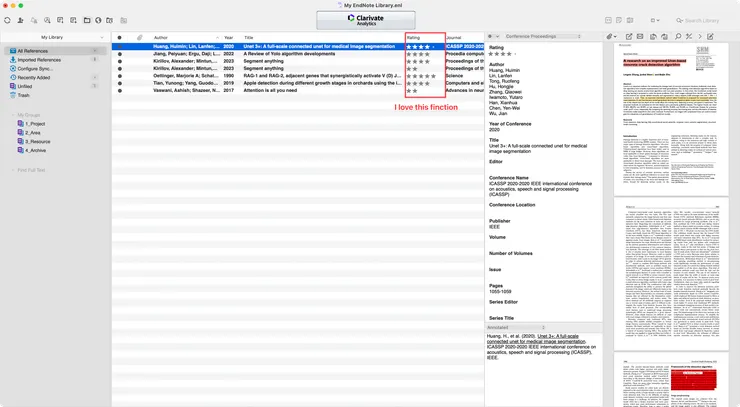
Task: Click the integrated library mode icon
Action: pos(109,20)
